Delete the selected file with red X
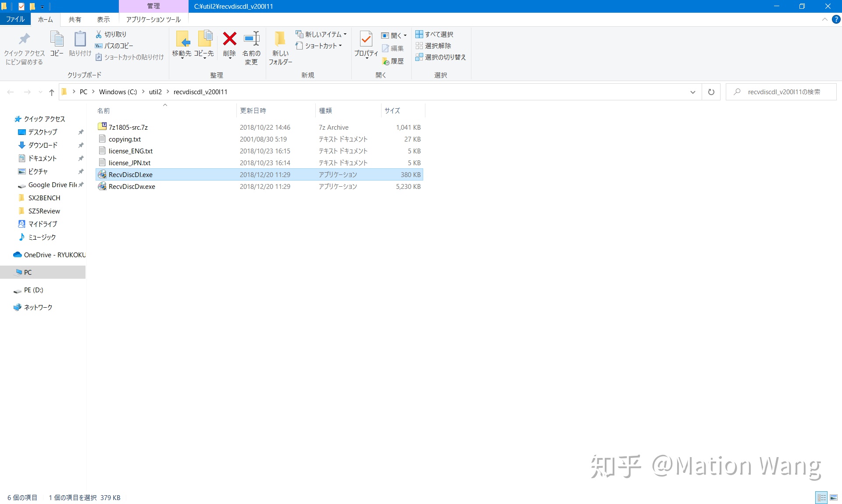Image resolution: width=842 pixels, height=504 pixels. 229,45
